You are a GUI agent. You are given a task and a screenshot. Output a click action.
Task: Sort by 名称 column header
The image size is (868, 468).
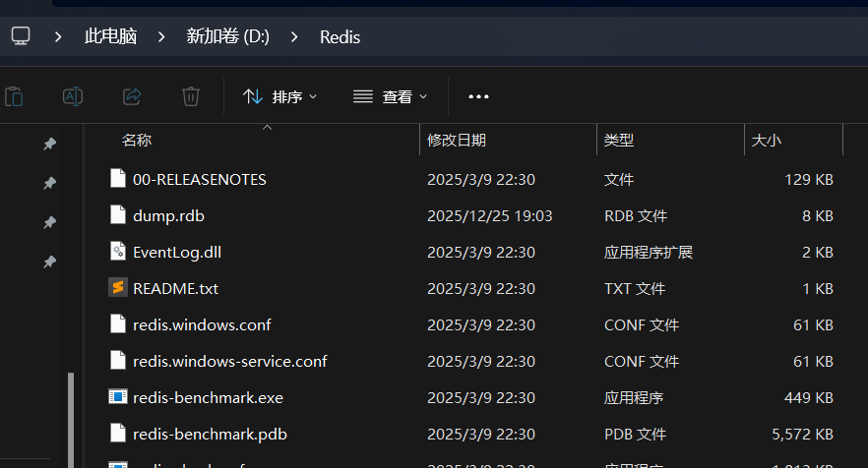coord(136,141)
